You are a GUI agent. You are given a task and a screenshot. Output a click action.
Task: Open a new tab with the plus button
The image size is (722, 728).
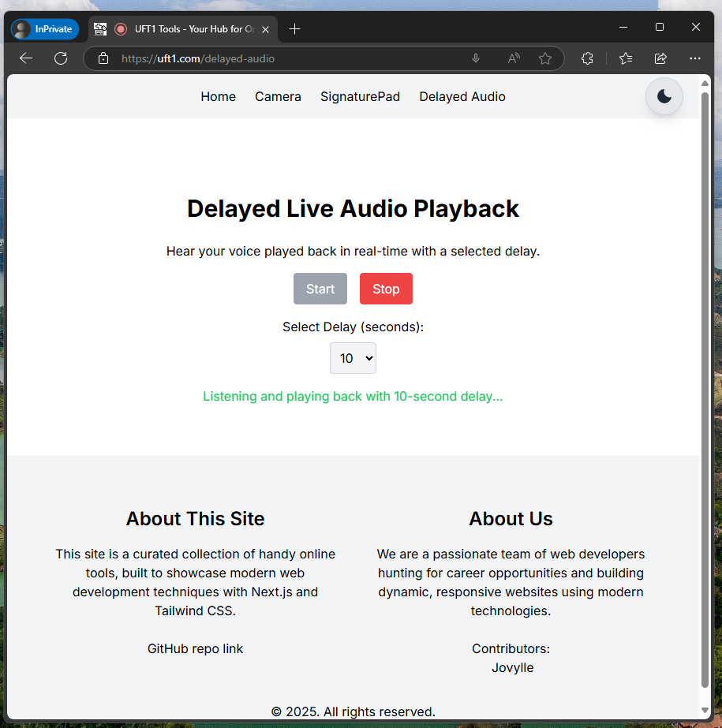click(294, 29)
